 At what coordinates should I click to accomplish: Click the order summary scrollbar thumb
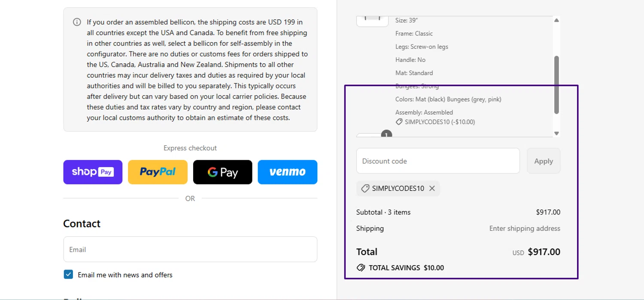click(x=556, y=85)
